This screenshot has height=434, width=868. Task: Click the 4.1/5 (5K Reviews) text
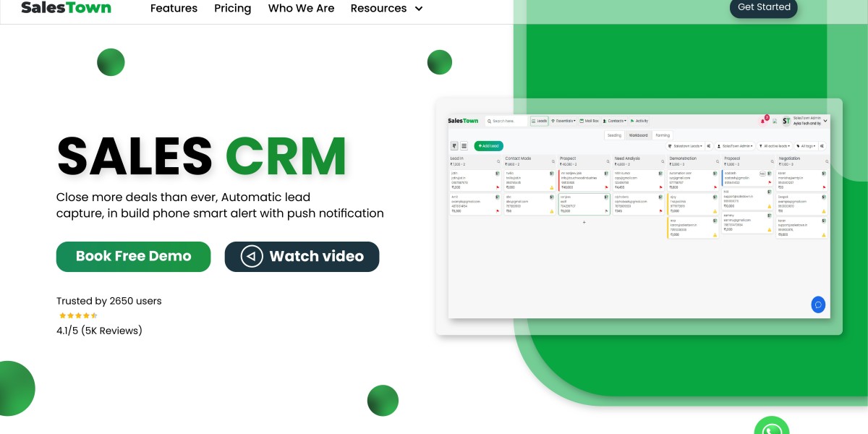(100, 331)
